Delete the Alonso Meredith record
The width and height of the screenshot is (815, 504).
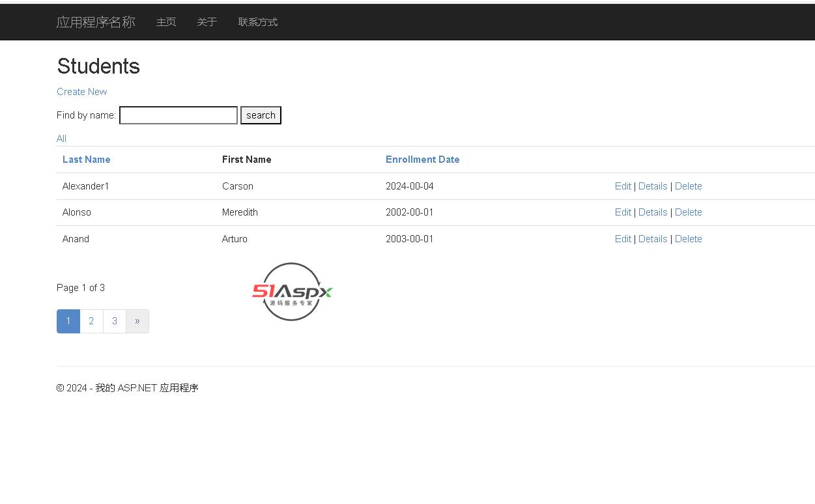coord(688,212)
